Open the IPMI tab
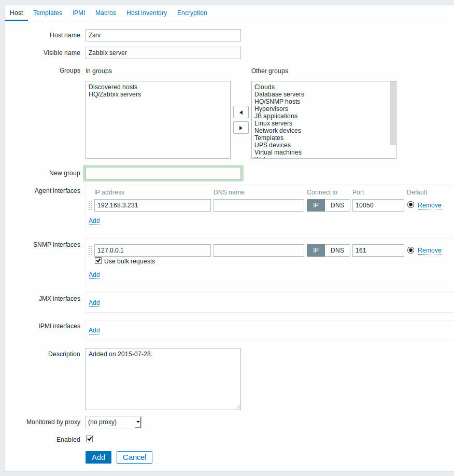Image resolution: width=454 pixels, height=476 pixels. pos(79,13)
